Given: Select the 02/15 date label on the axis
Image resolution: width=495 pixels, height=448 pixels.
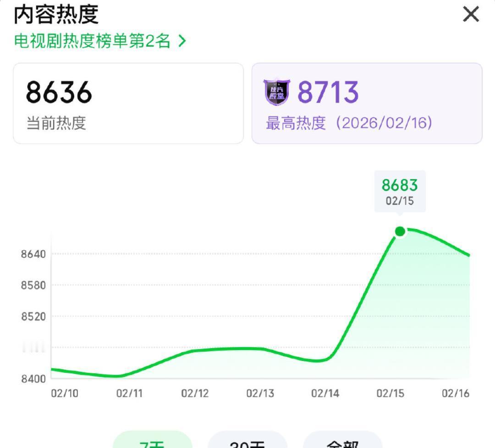Looking at the screenshot, I should click(390, 393).
